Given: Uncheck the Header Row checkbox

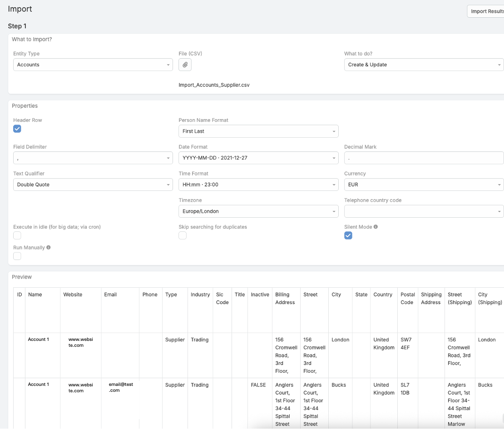Looking at the screenshot, I should pyautogui.click(x=17, y=129).
